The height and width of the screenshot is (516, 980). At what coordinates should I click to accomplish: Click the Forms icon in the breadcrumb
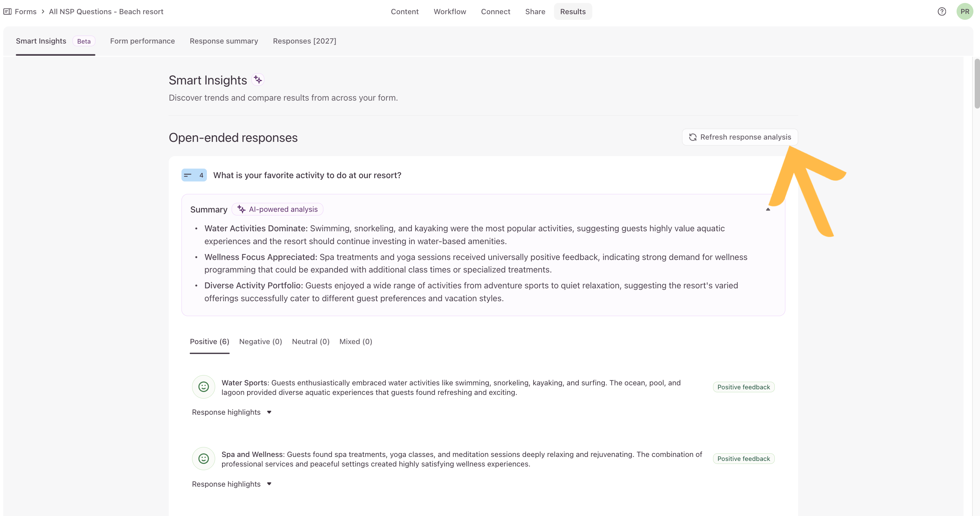[x=7, y=12]
